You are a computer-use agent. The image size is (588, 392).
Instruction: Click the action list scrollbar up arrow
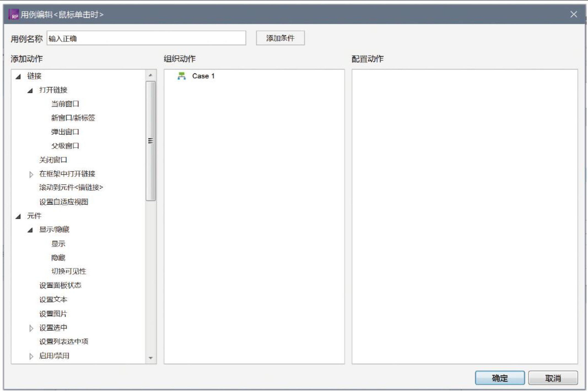[x=150, y=75]
